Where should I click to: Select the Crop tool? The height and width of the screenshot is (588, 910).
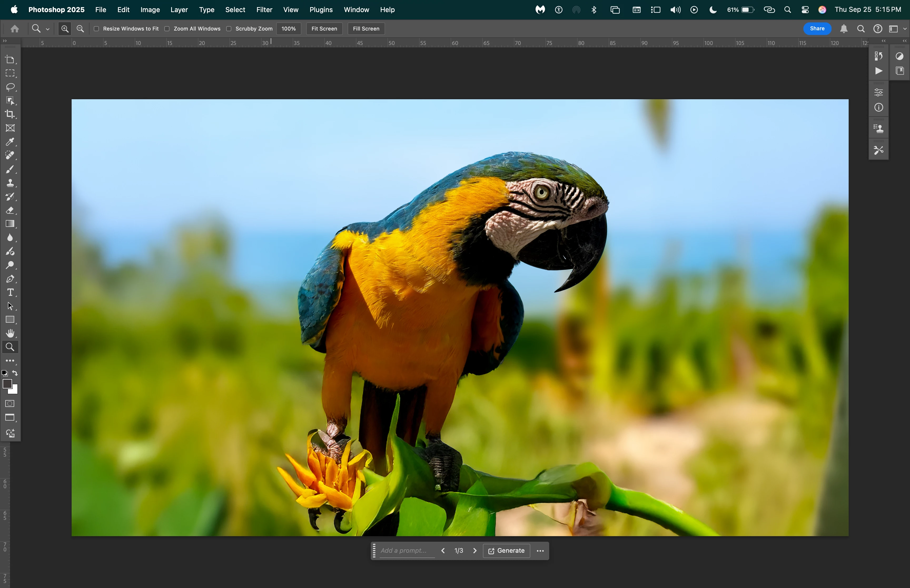[10, 114]
